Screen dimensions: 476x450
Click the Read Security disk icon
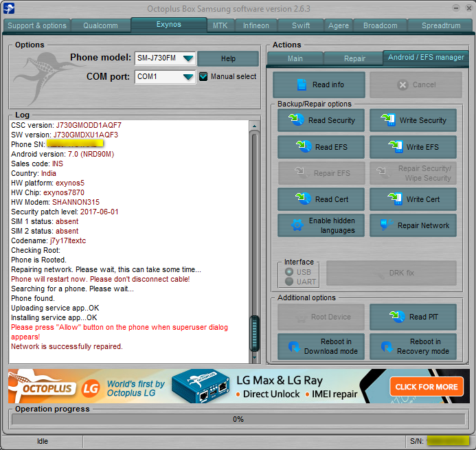pyautogui.click(x=296, y=120)
